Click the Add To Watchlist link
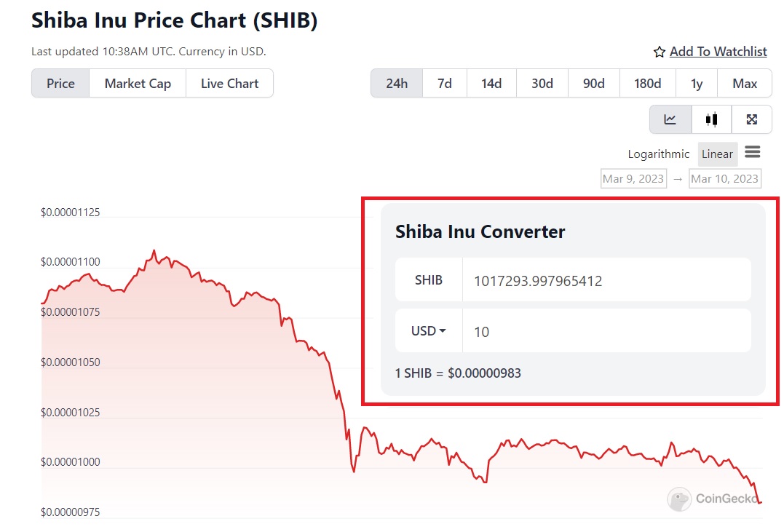The image size is (784, 532). coord(718,52)
